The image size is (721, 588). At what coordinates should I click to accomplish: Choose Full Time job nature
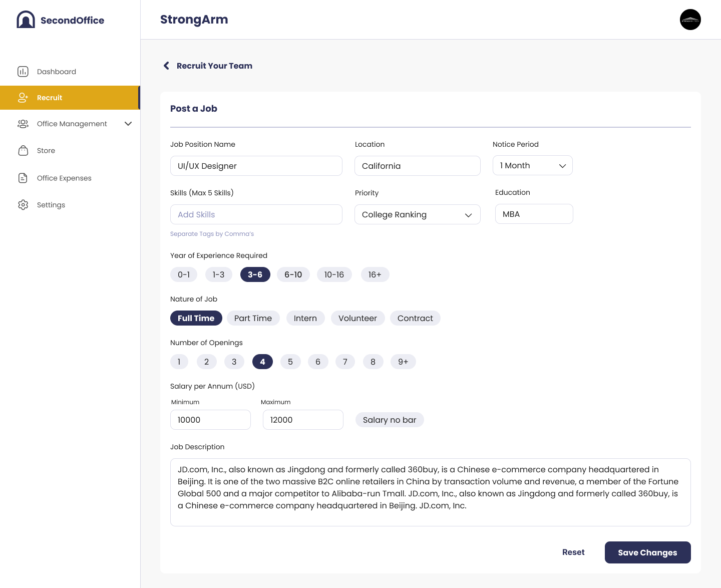[x=196, y=318]
